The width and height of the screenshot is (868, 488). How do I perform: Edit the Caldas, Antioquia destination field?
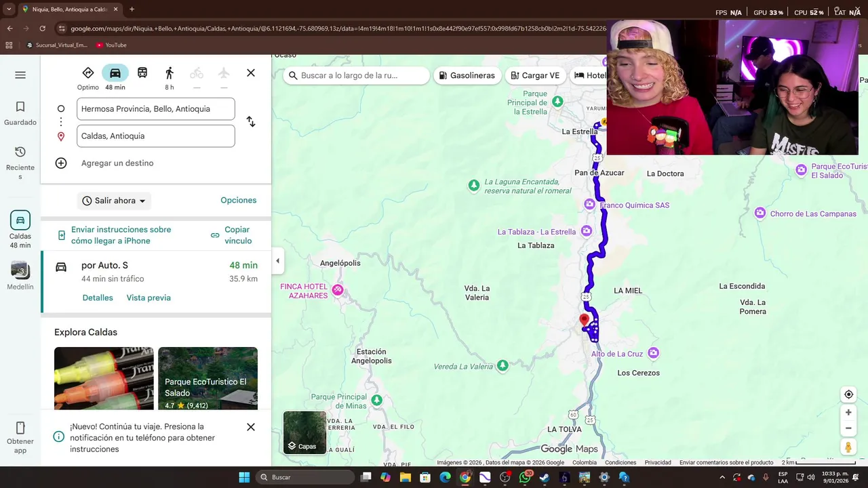(156, 136)
